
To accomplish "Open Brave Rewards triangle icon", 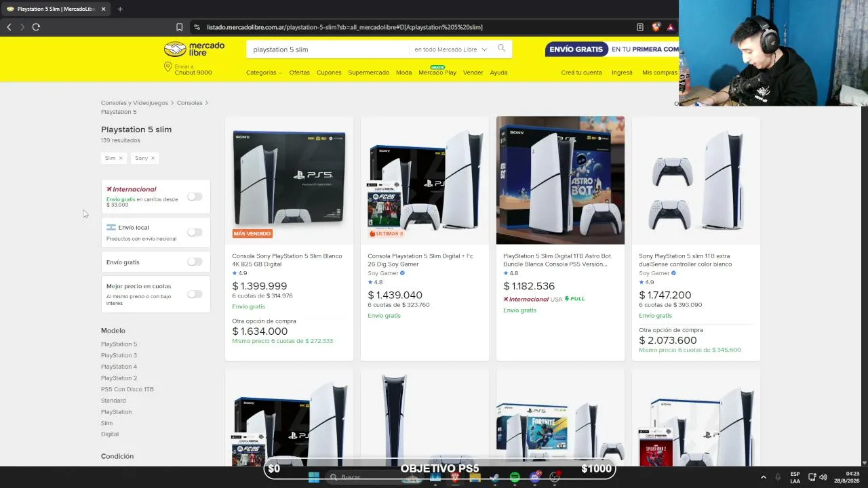I will [670, 27].
